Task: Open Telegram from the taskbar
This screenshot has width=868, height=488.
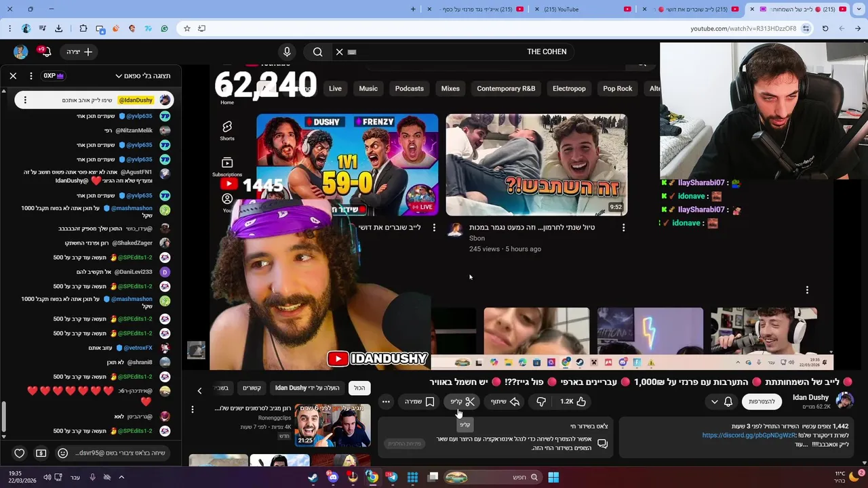Action: [x=392, y=477]
